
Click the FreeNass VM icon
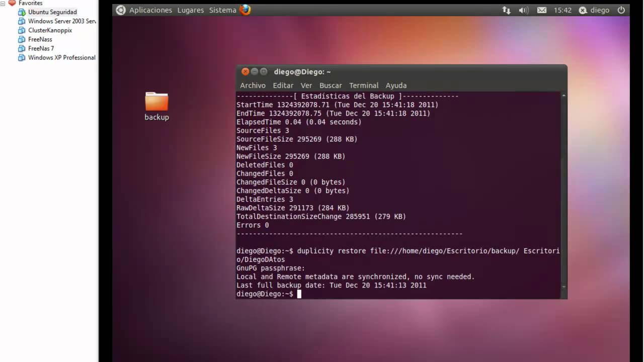(x=22, y=39)
